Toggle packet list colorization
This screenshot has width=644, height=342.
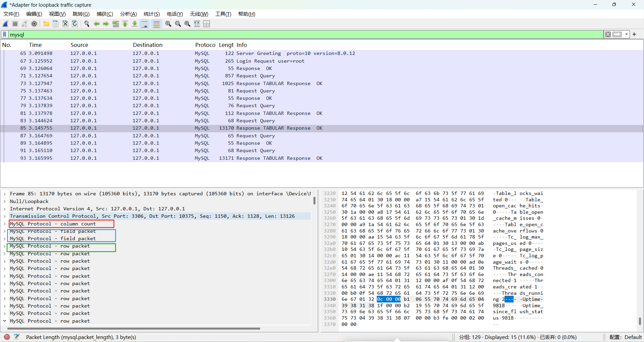coord(156,24)
